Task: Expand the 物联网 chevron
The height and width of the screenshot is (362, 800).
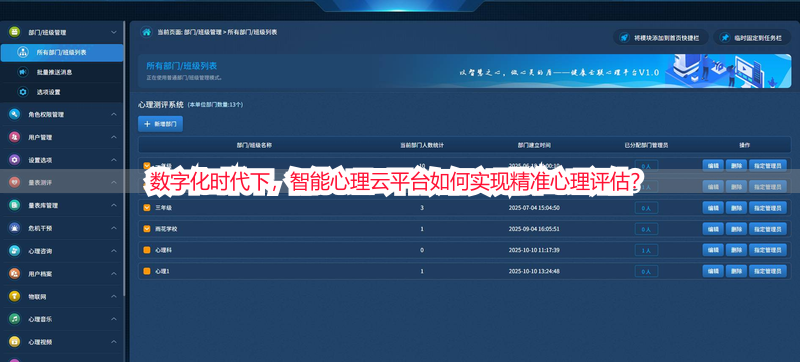Action: [114, 296]
